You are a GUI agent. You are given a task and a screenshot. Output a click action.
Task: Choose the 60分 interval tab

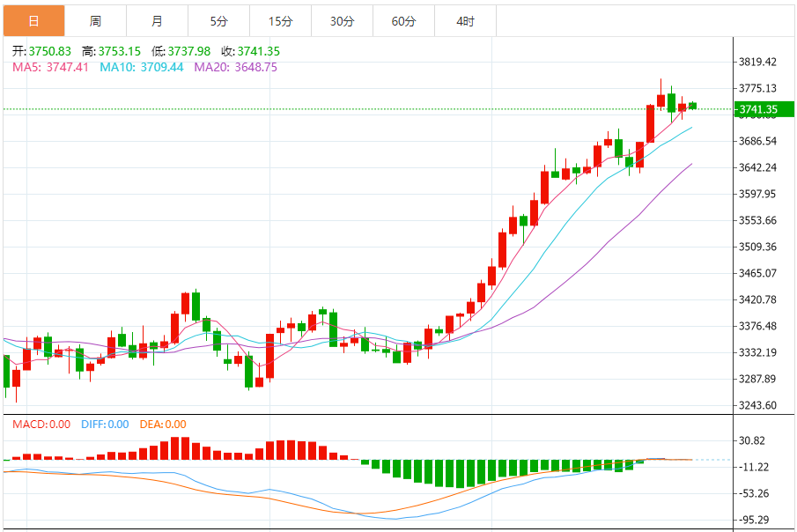pyautogui.click(x=403, y=20)
